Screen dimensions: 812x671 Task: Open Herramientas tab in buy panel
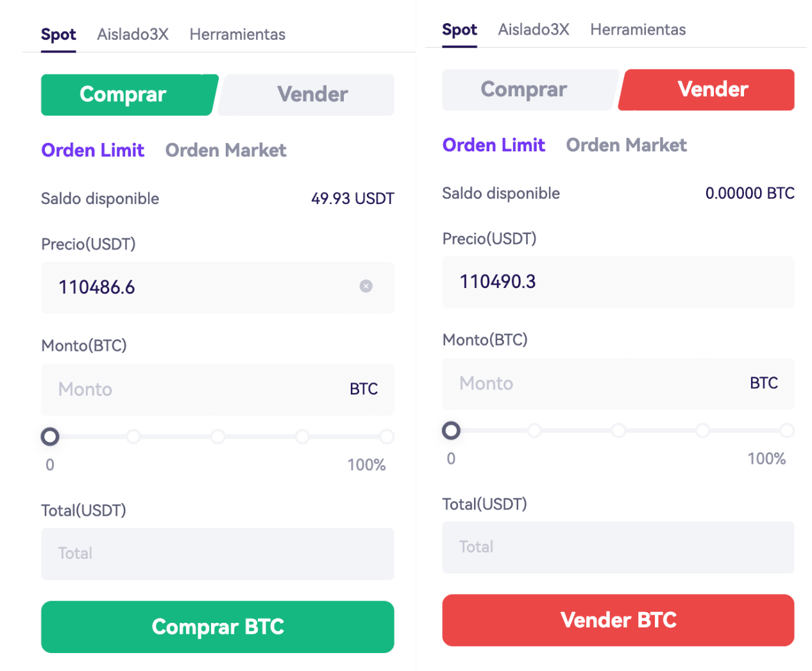click(237, 35)
